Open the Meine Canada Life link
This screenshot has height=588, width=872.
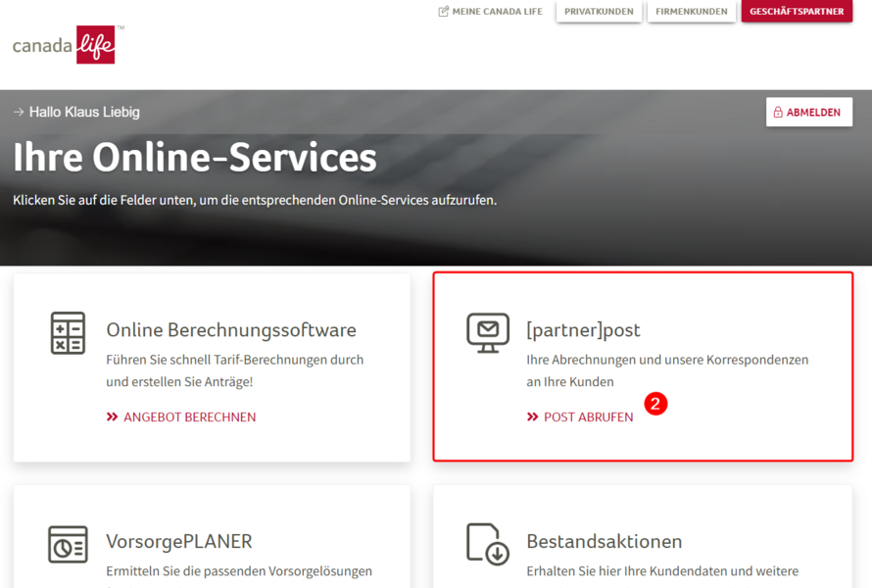click(490, 11)
